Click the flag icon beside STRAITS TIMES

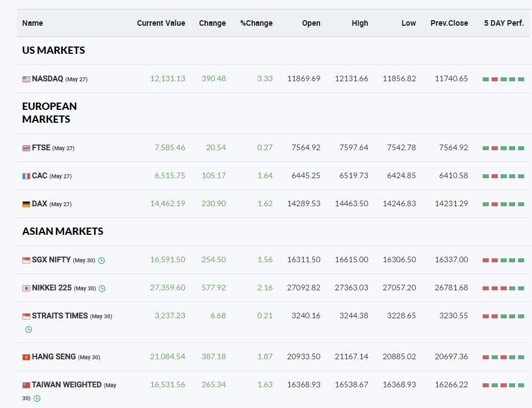pyautogui.click(x=26, y=316)
